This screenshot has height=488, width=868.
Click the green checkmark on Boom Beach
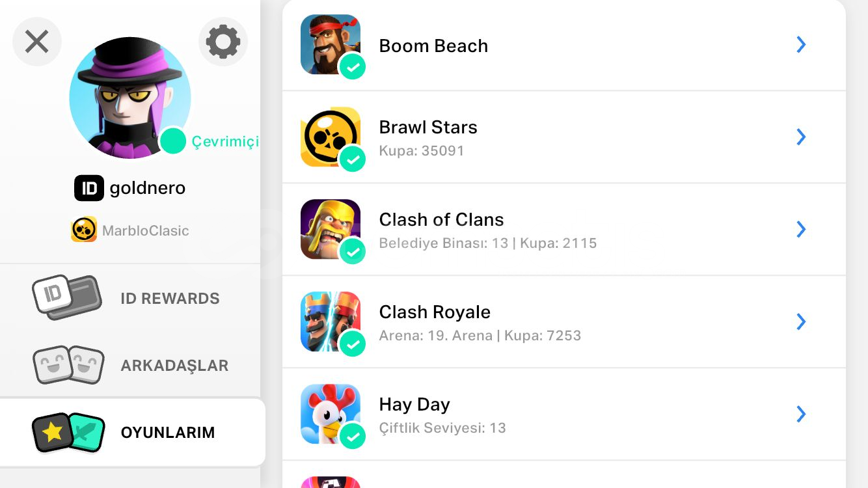pyautogui.click(x=352, y=66)
